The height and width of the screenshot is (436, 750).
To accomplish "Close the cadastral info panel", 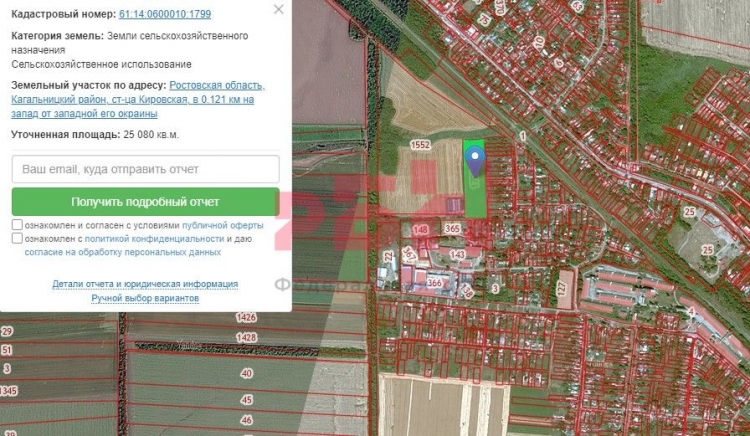I will pyautogui.click(x=279, y=9).
